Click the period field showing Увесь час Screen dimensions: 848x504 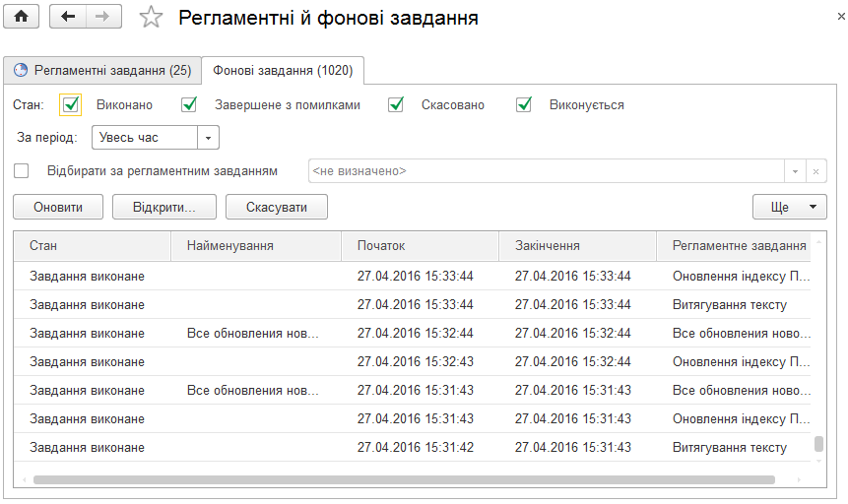(145, 138)
